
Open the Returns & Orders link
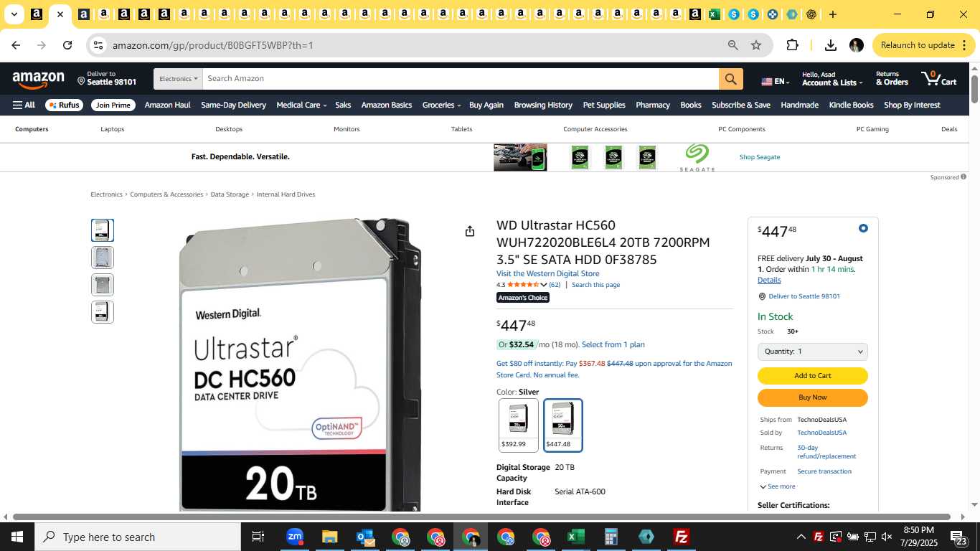(892, 78)
